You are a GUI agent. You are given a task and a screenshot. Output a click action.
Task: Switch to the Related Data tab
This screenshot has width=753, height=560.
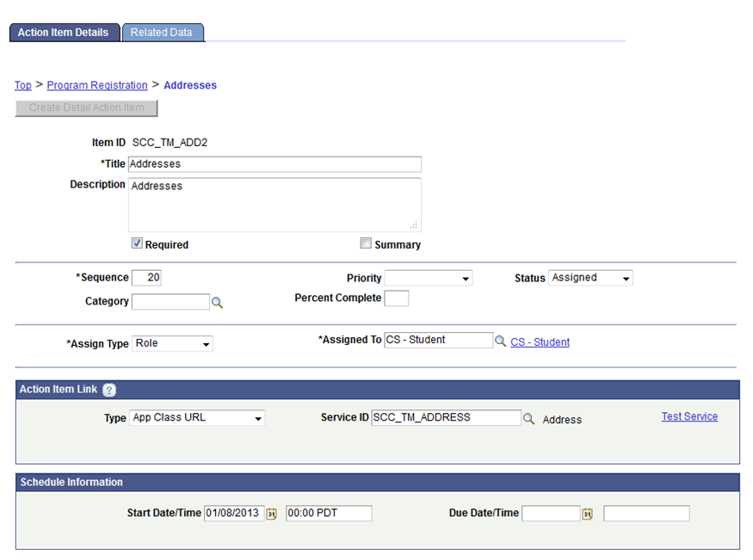click(x=163, y=32)
